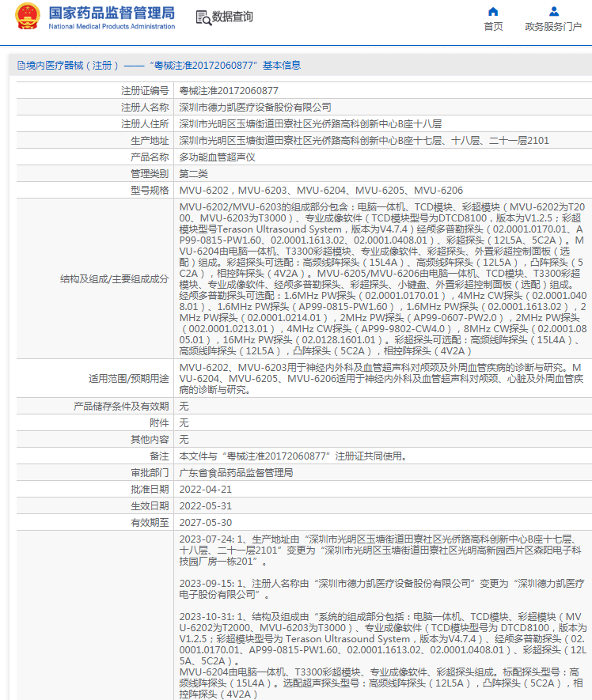Select the 适用范围/预期用途 label
The height and width of the screenshot is (700, 592).
[129, 379]
